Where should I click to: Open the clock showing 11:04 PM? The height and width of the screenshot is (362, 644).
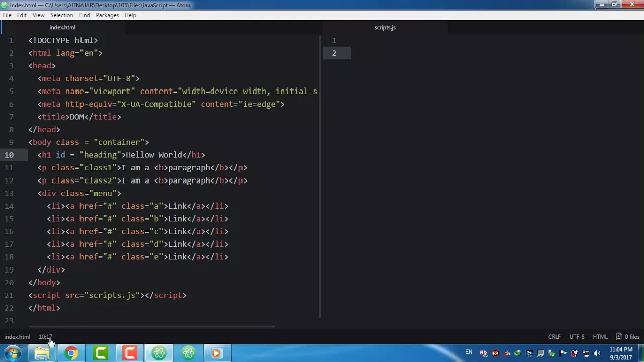pyautogui.click(x=621, y=353)
